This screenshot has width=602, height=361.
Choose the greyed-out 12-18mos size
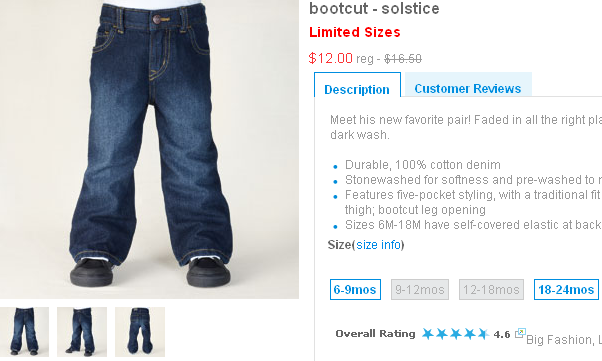[x=491, y=290]
